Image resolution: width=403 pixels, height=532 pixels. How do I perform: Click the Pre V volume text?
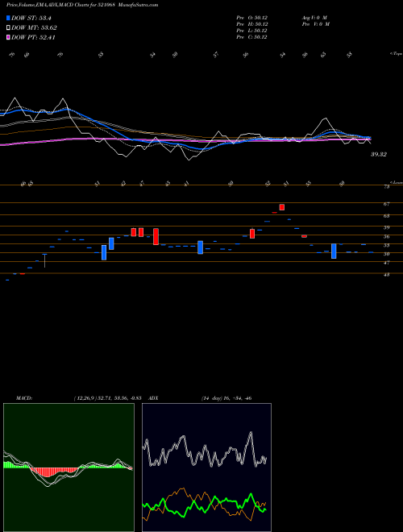[x=317, y=24]
